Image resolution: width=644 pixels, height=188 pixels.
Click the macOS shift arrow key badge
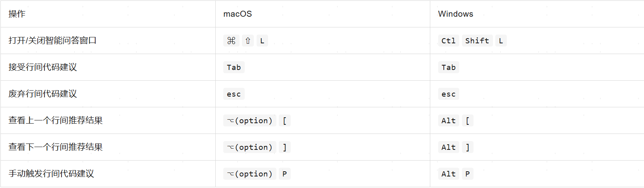tap(248, 41)
